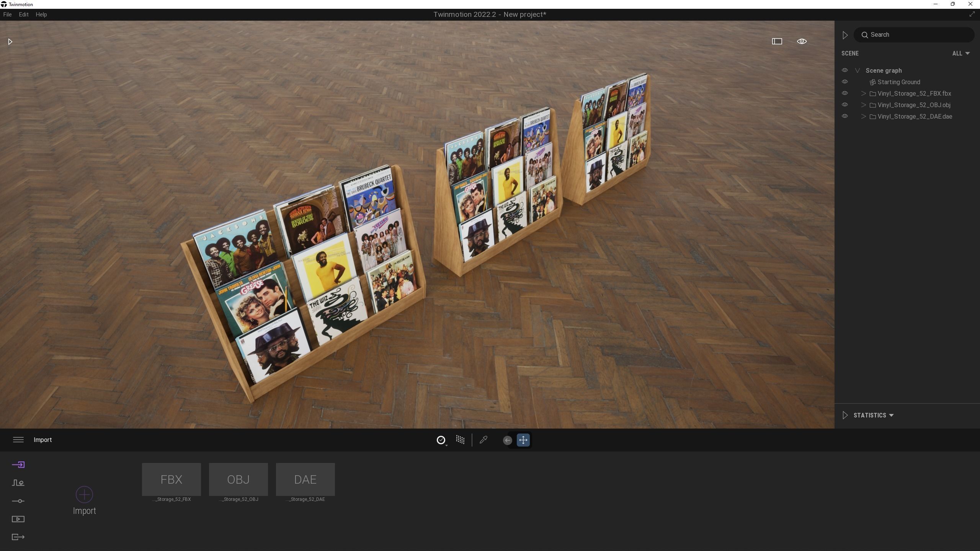Click the grid dots toolbar icon

click(x=460, y=440)
